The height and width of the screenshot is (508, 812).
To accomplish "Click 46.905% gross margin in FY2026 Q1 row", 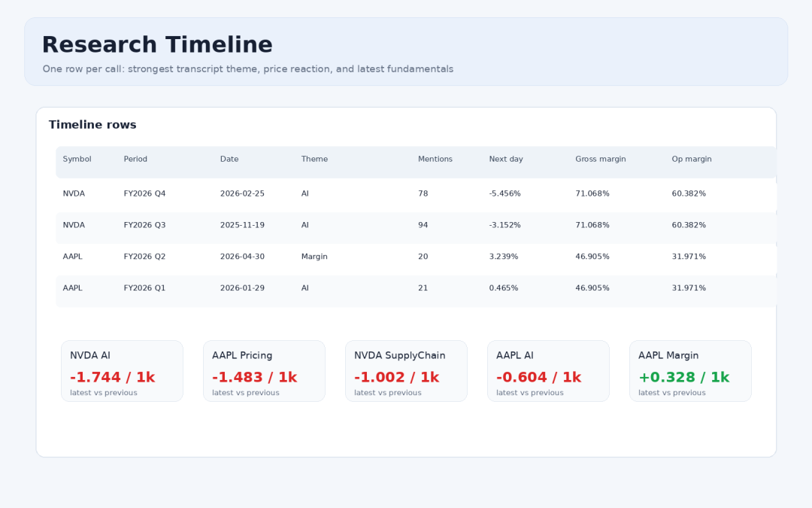I will click(592, 287).
